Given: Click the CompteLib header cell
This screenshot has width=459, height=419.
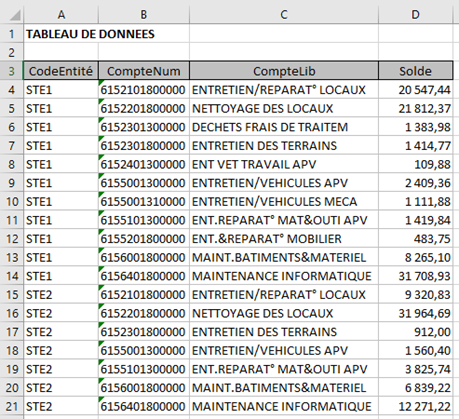Looking at the screenshot, I should (x=284, y=71).
